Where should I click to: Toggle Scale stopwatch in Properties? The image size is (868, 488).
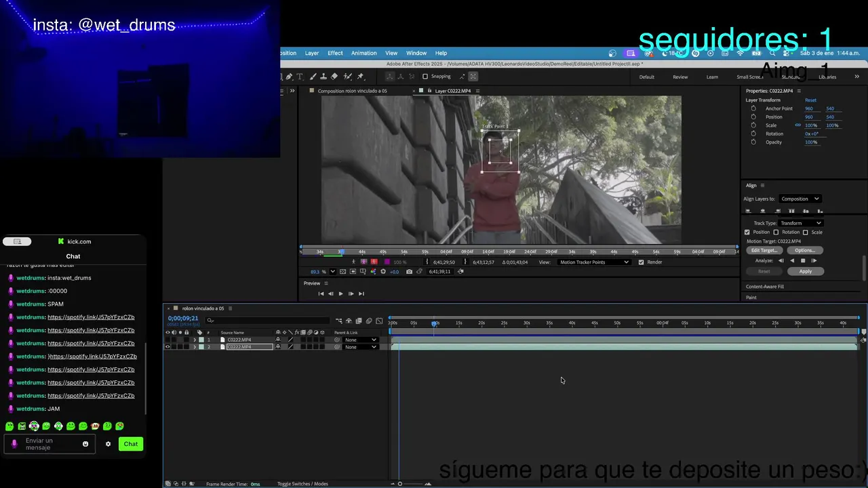tap(753, 125)
